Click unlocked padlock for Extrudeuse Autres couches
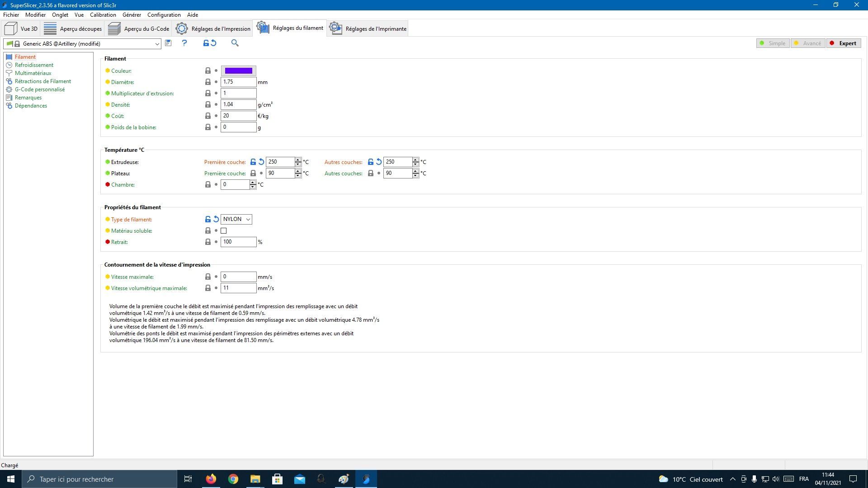Viewport: 868px width, 488px height. [x=371, y=162]
